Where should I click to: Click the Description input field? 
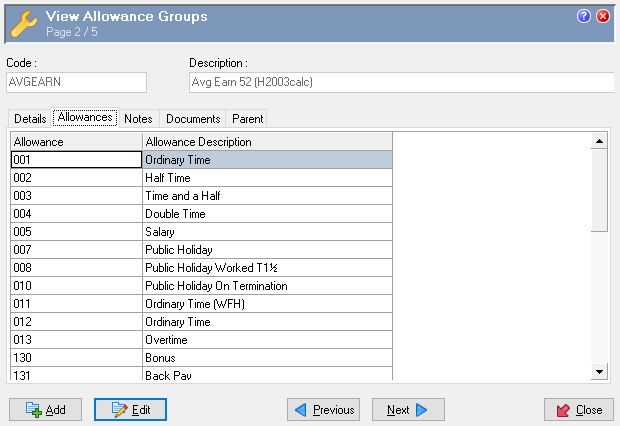(x=400, y=82)
